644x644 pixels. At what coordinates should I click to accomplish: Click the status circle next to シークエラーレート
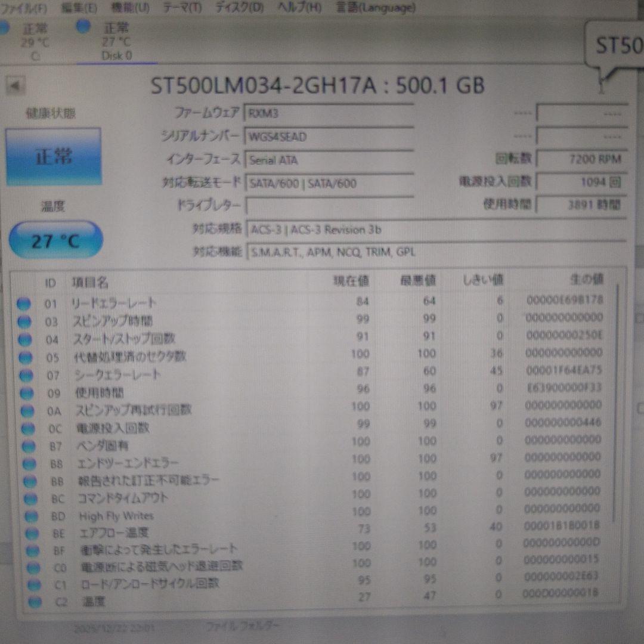pyautogui.click(x=25, y=376)
